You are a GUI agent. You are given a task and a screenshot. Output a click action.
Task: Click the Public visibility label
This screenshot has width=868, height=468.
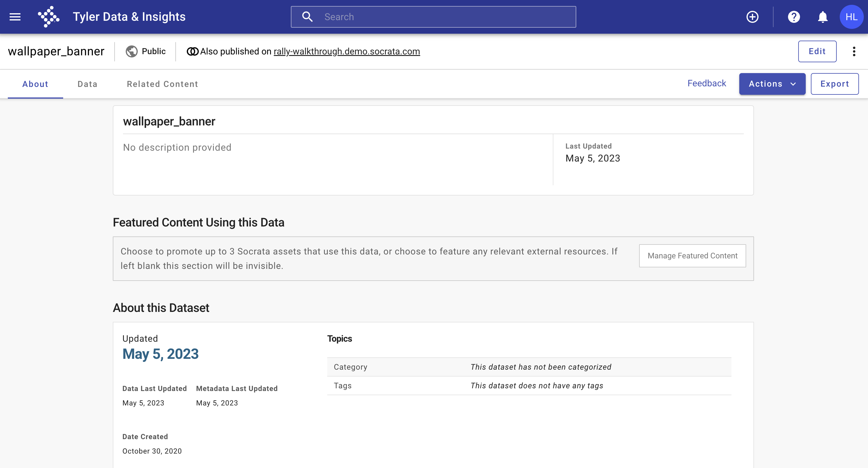(x=154, y=51)
